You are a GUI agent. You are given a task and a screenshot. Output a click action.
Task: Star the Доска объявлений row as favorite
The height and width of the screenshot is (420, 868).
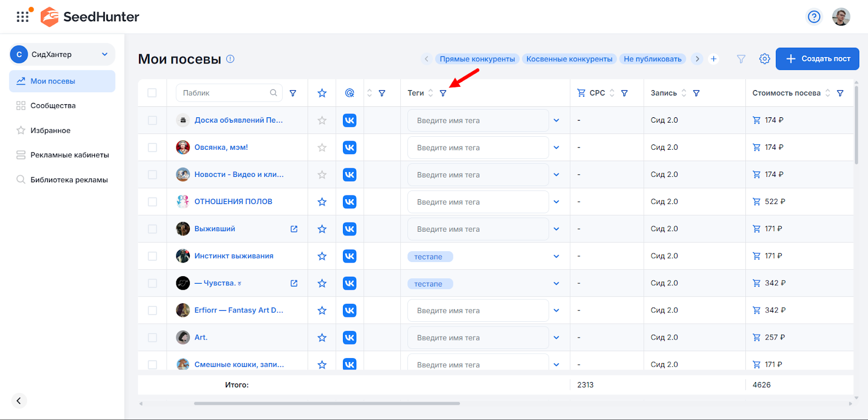[322, 120]
